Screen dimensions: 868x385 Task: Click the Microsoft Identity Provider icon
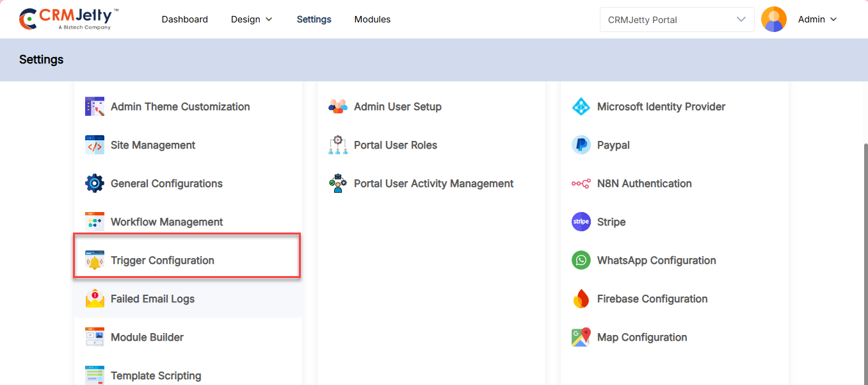click(581, 107)
